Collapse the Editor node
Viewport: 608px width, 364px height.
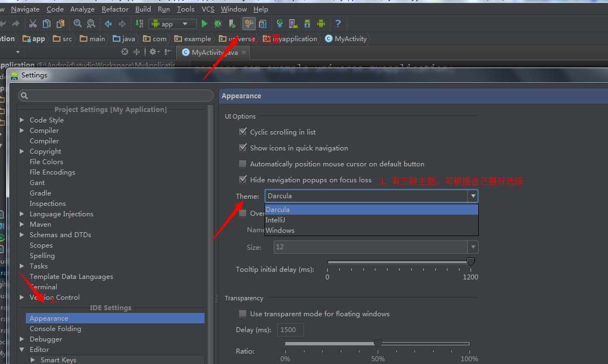pyautogui.click(x=22, y=349)
